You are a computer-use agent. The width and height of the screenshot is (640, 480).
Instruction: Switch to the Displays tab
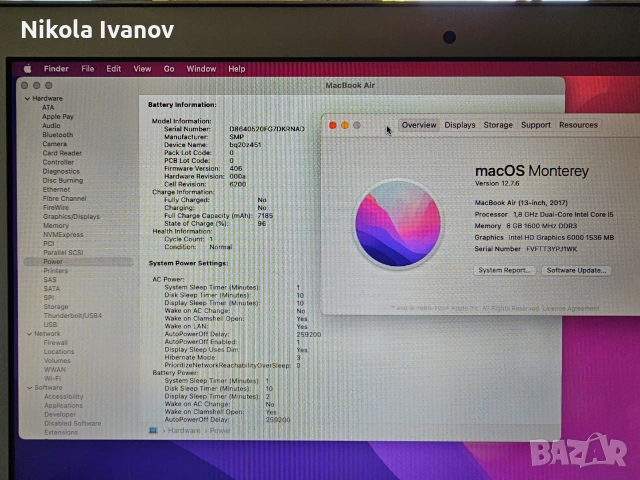click(460, 125)
